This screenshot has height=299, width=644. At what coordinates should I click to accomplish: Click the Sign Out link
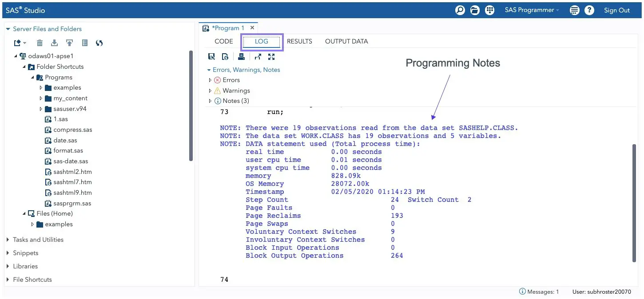[617, 10]
